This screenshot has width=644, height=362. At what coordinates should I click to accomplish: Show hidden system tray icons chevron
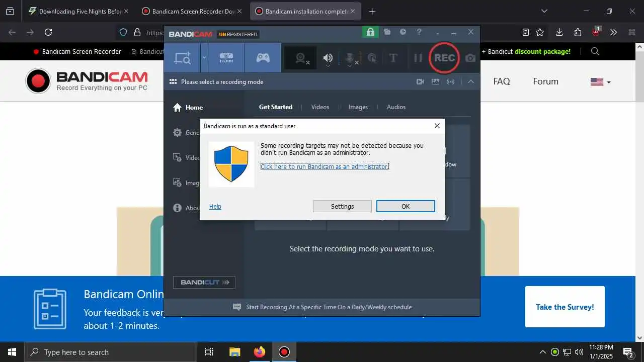tap(542, 352)
